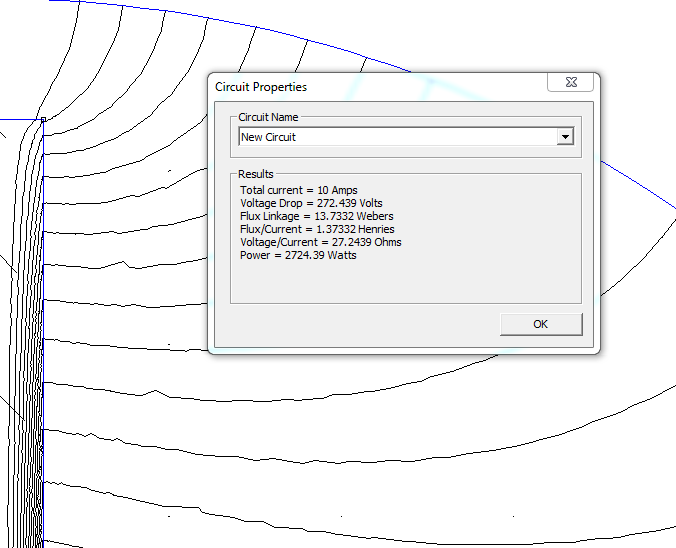
Task: Expand the Circuit Name dropdown arrow
Action: point(565,137)
